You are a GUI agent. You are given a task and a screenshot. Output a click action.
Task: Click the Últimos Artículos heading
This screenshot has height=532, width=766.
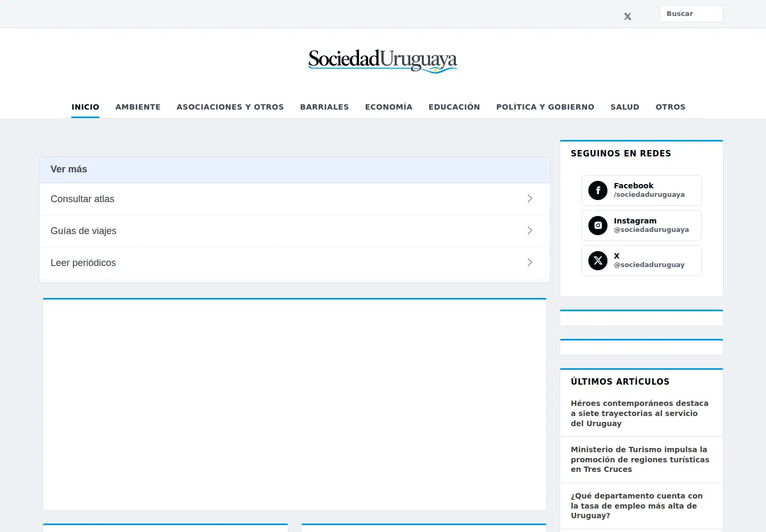620,381
